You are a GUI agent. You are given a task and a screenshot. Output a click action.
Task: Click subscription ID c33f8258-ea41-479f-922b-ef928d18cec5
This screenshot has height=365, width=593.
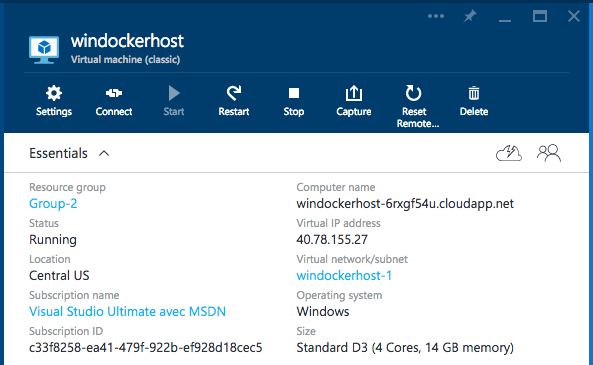pos(146,347)
